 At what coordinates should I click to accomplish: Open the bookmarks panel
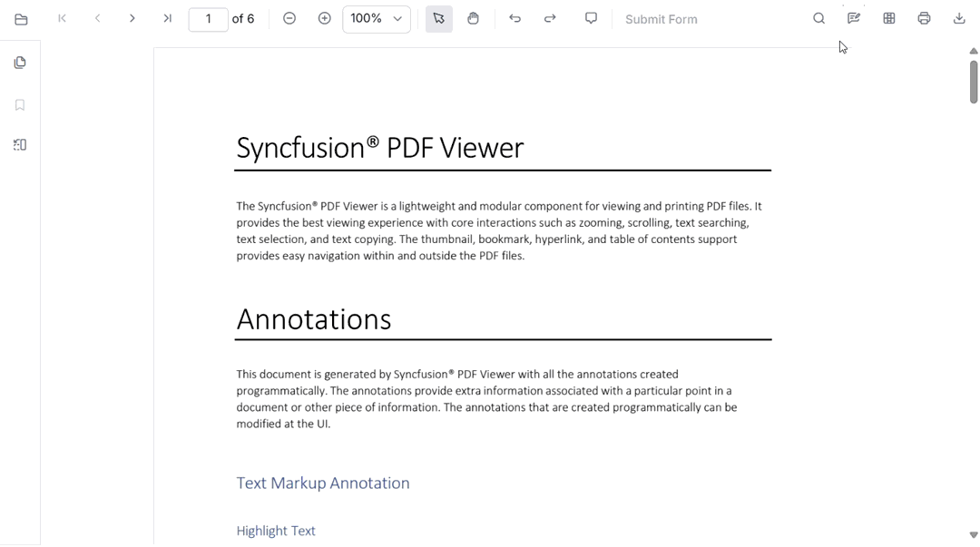(20, 105)
